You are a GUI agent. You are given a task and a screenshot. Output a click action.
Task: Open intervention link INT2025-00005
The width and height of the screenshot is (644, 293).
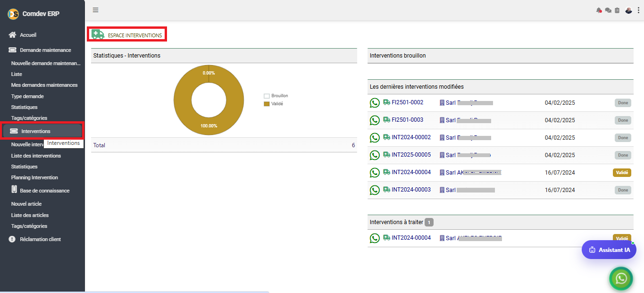[x=411, y=155]
